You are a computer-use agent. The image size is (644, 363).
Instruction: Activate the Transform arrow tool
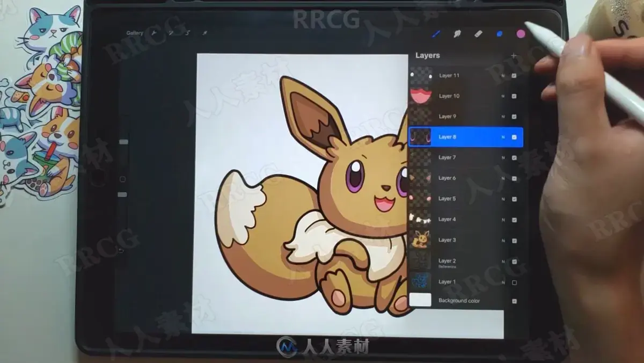coord(204,33)
